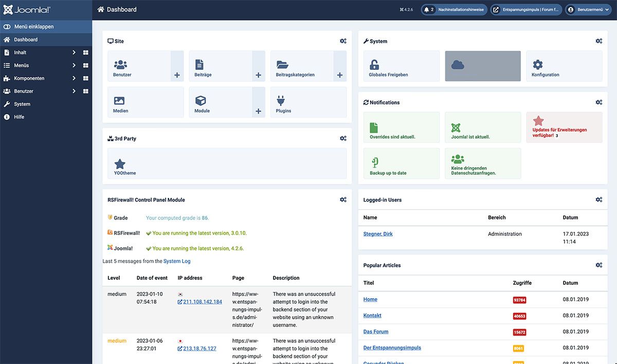Image resolution: width=617 pixels, height=364 pixels.
Task: Open Nachinstallationshinweise notifications button
Action: [454, 10]
